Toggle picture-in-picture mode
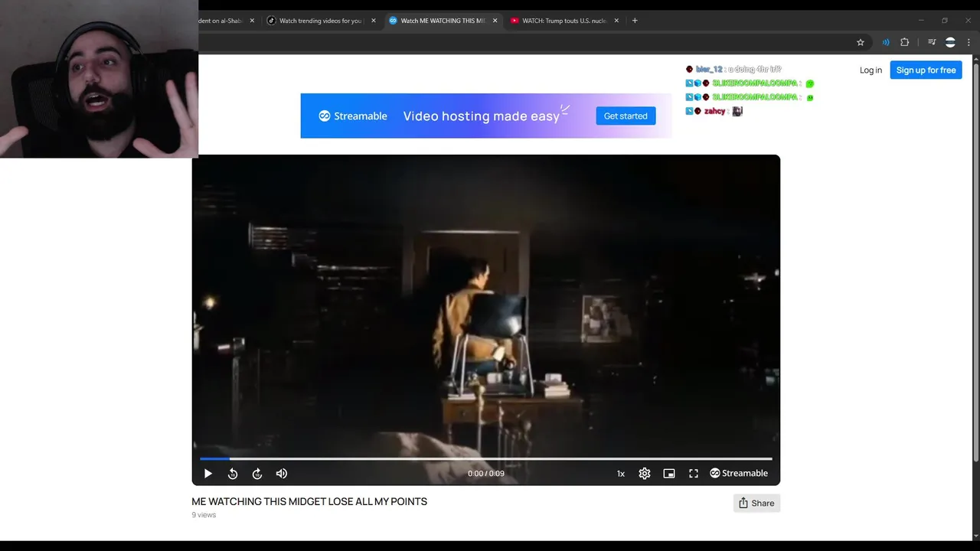Screen dimensions: 980x551 [x=669, y=474]
